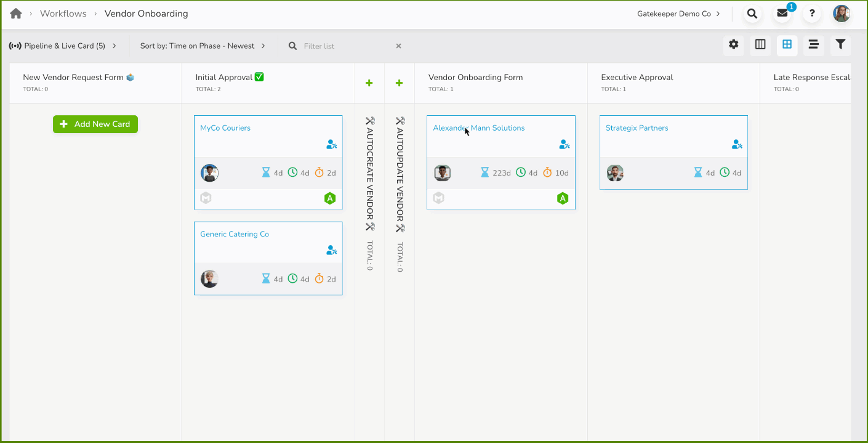Expand Gatekeeper Demo Co tenant switcher
The height and width of the screenshot is (443, 868).
click(x=678, y=14)
